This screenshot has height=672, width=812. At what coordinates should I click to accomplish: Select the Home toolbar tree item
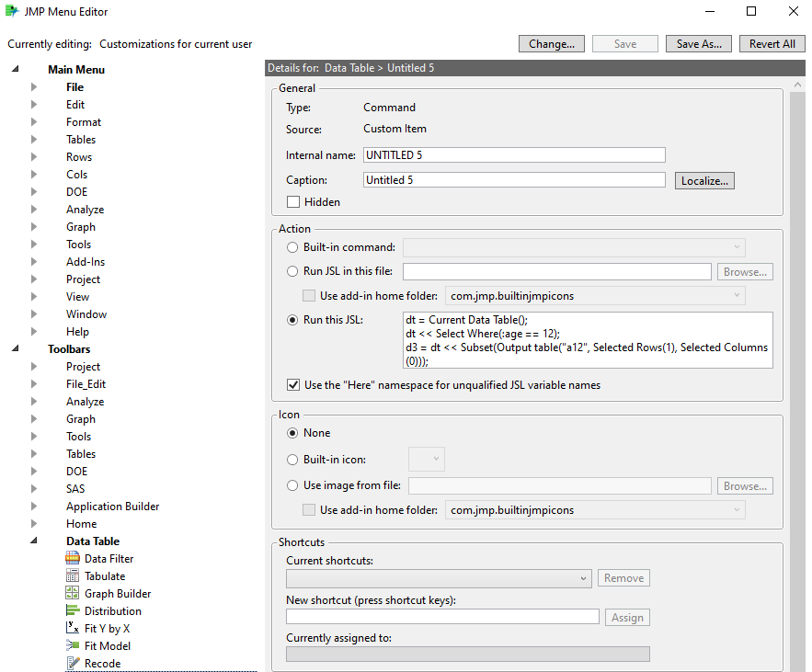[81, 523]
